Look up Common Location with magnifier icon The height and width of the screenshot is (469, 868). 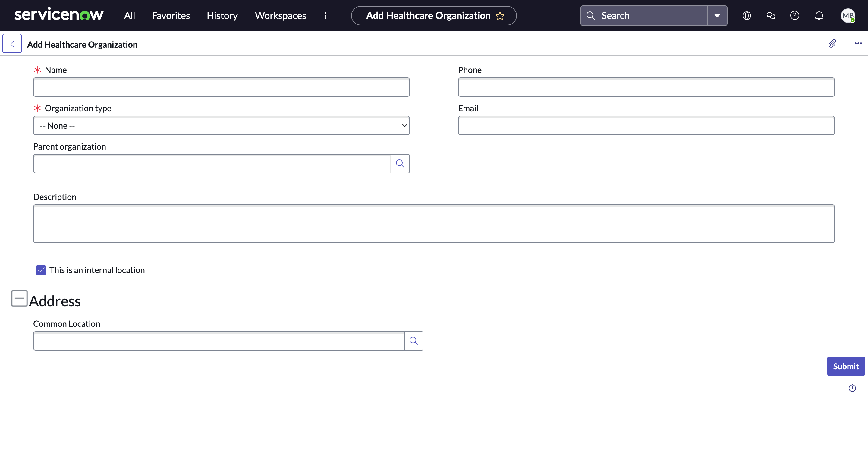point(414,341)
